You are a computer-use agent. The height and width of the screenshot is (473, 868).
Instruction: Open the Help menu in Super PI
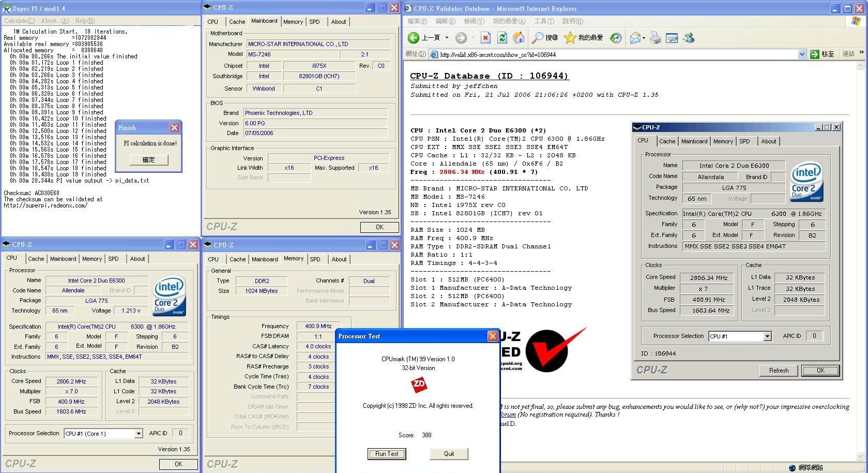pos(85,21)
